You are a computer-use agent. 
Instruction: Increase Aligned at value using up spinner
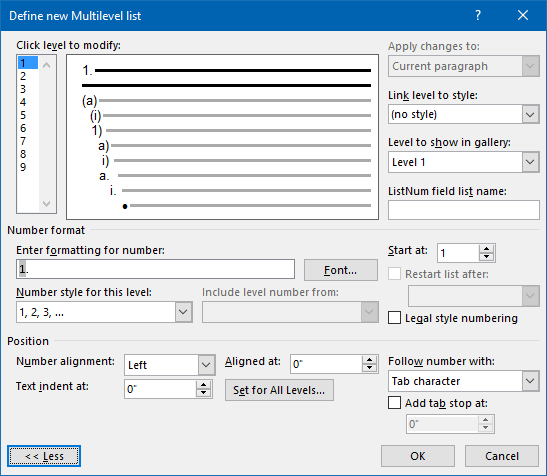[369, 360]
